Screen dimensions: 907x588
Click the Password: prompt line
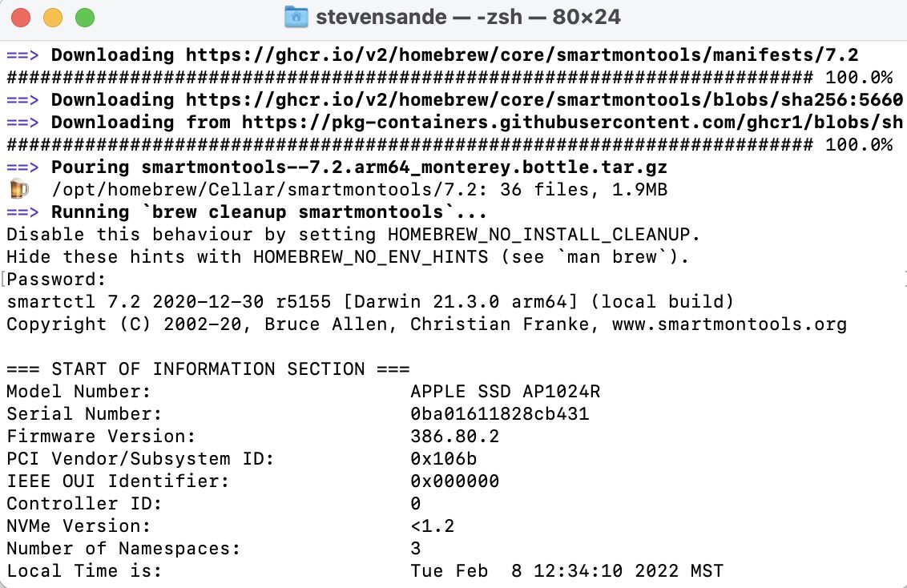[x=57, y=280]
